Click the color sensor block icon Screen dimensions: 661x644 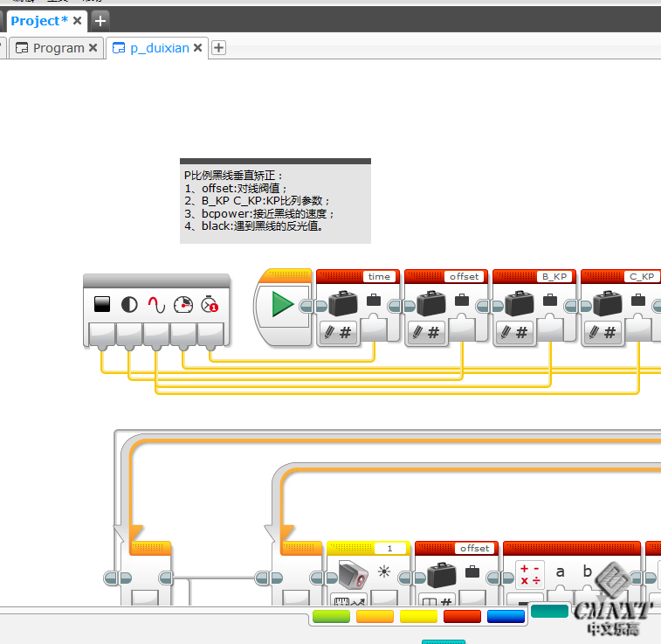(x=352, y=574)
